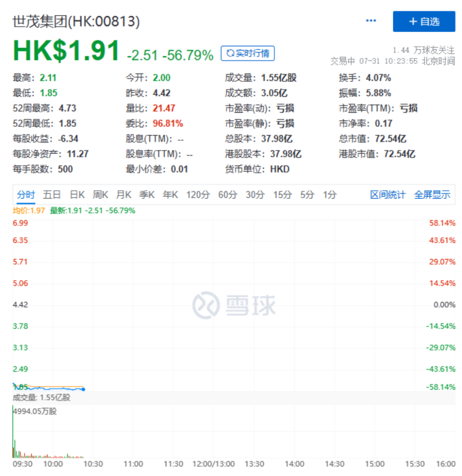Open the 日K chart tab
This screenshot has width=462, height=476.
(77, 195)
